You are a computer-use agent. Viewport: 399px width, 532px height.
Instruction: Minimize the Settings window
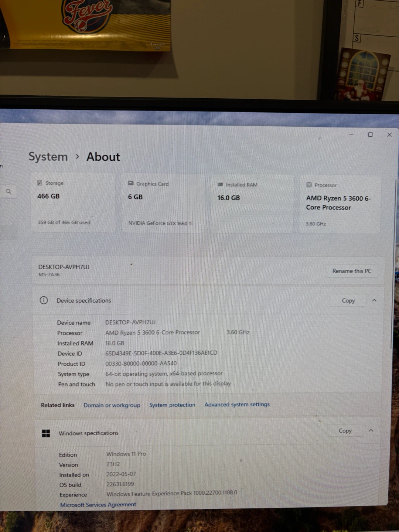tap(351, 134)
